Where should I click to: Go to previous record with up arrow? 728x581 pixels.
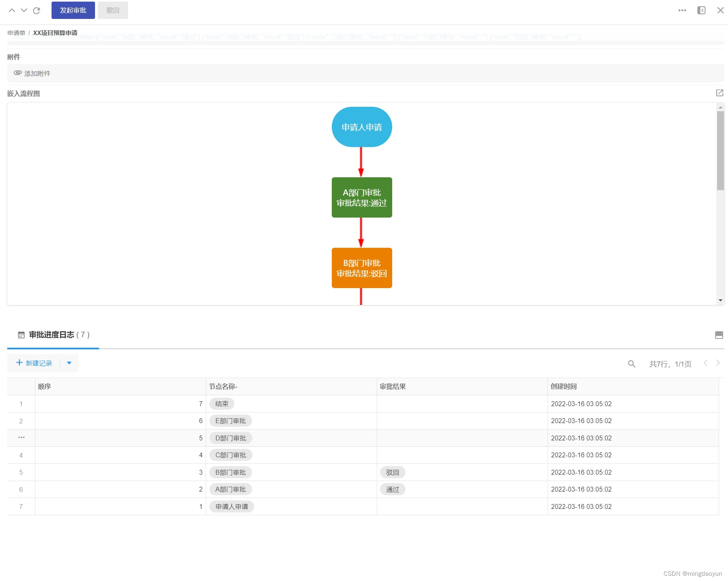tap(12, 10)
